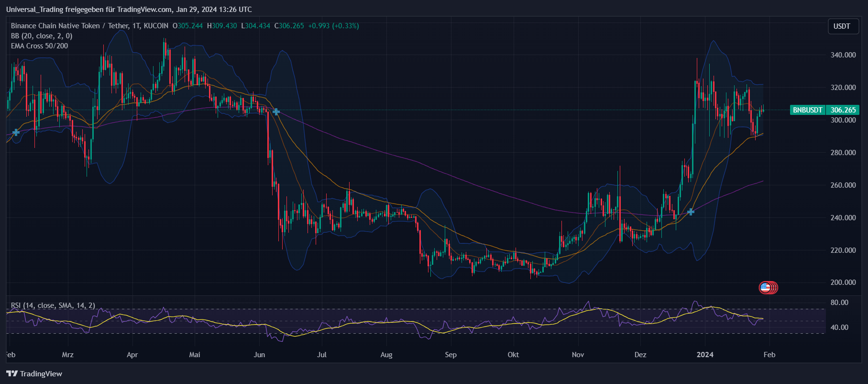Click the 340.000 price axis label

point(843,55)
